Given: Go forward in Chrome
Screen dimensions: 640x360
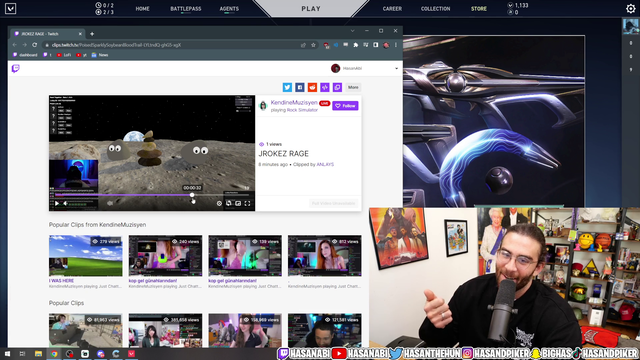Looking at the screenshot, I should (24, 45).
